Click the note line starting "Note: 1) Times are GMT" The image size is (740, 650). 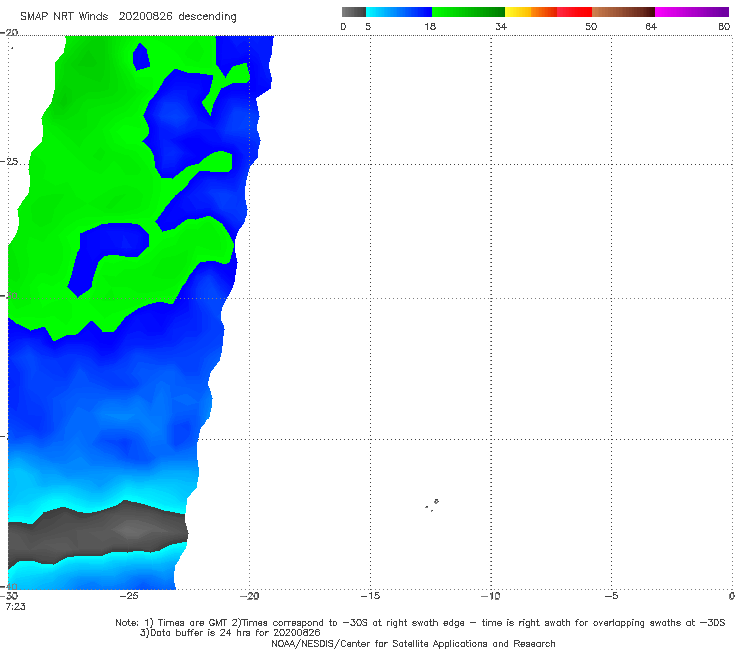coord(420,623)
